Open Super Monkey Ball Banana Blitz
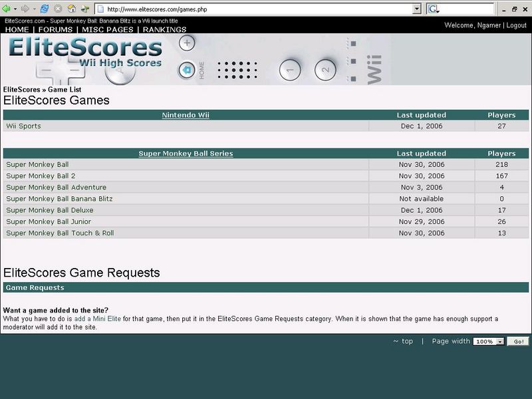The height and width of the screenshot is (399, 532). pyautogui.click(x=59, y=199)
